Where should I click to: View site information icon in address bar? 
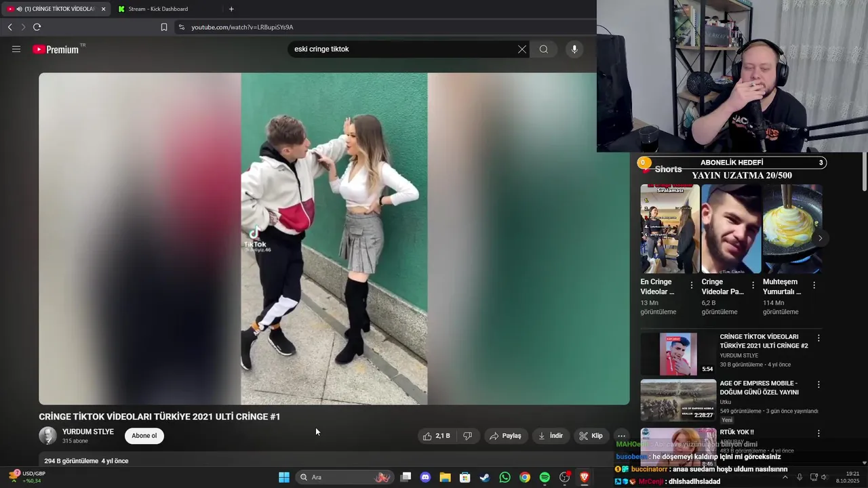click(x=181, y=27)
